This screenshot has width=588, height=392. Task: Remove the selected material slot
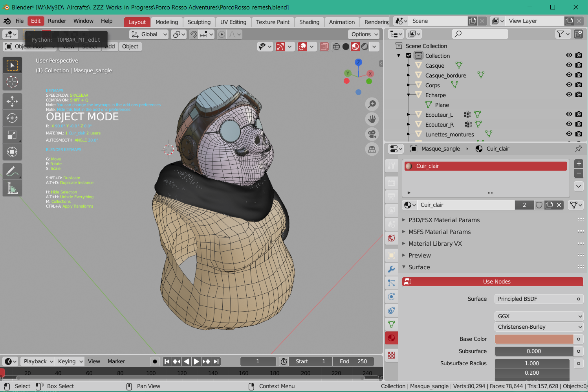[579, 173]
